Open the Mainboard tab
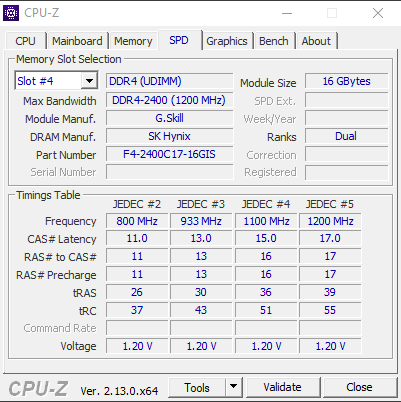401x402 pixels. tap(77, 41)
